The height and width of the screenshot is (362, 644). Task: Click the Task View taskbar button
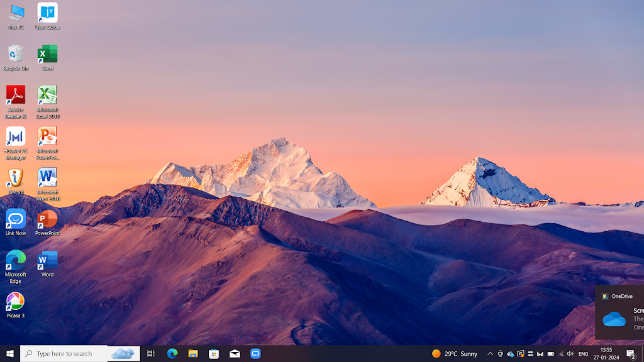(151, 354)
